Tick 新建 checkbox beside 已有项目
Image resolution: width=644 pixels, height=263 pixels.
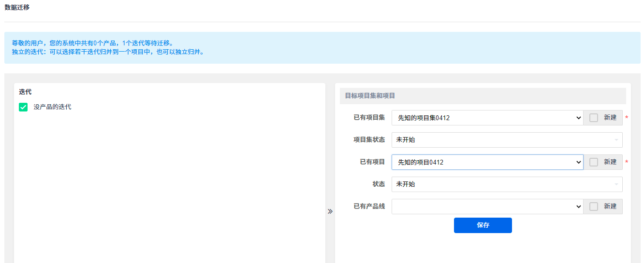594,162
